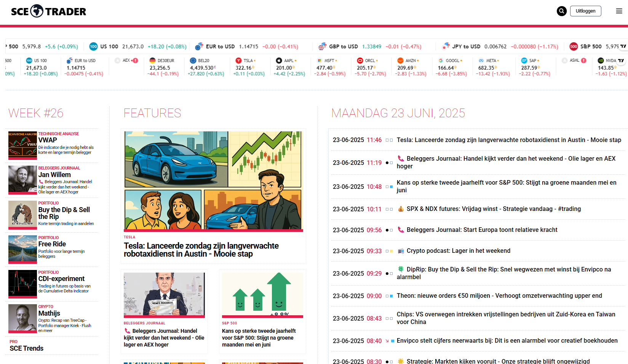The width and height of the screenshot is (628, 364).
Task: Click the MSFT Microsoft ticker icon
Action: point(320,61)
